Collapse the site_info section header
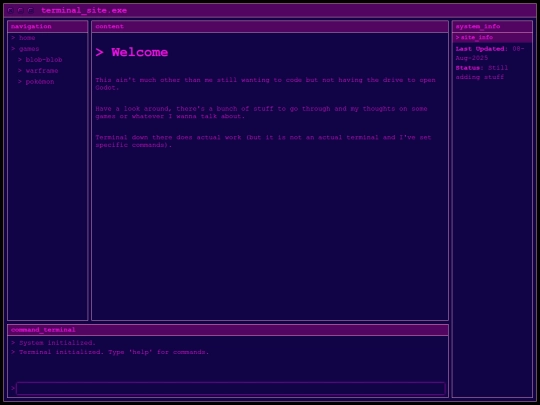 coord(492,38)
